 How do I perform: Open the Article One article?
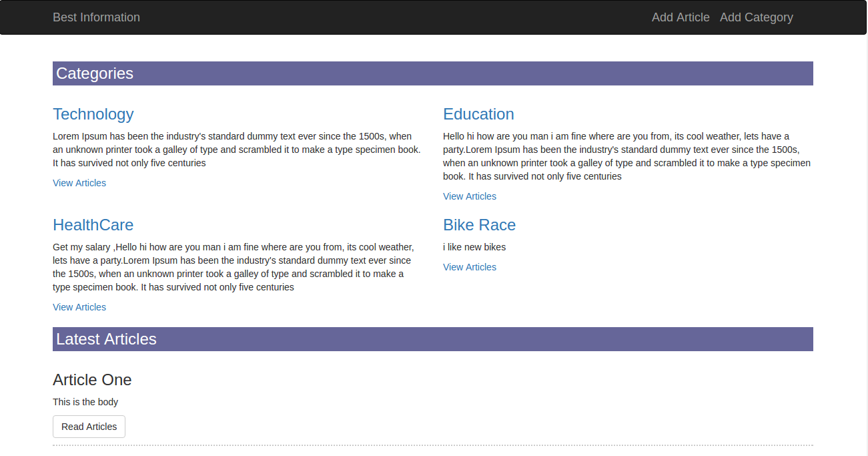point(92,380)
